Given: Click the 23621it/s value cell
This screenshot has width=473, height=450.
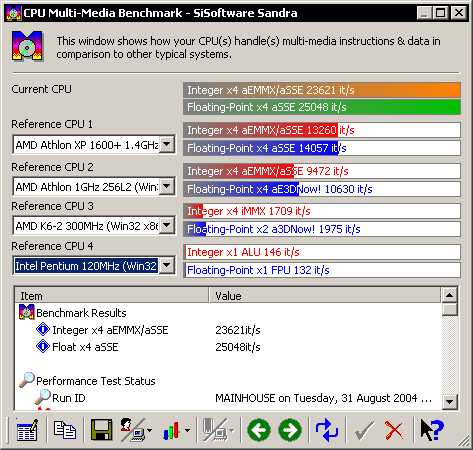Looking at the screenshot, I should click(238, 330).
